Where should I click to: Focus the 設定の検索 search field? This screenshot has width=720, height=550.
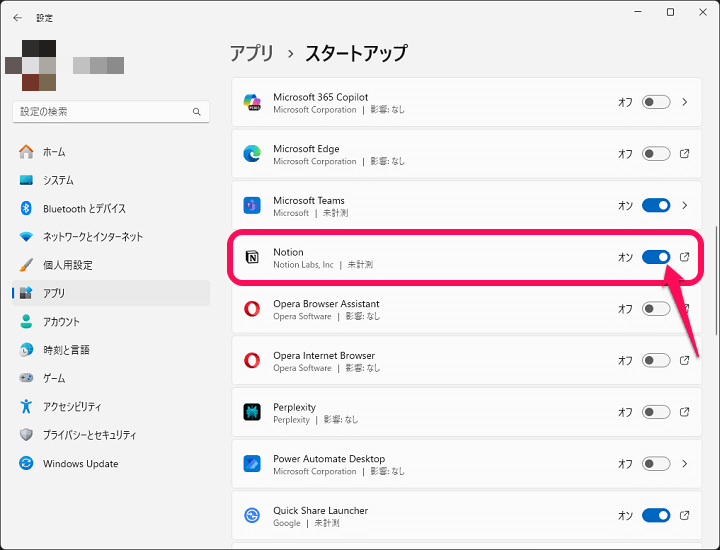(x=111, y=112)
